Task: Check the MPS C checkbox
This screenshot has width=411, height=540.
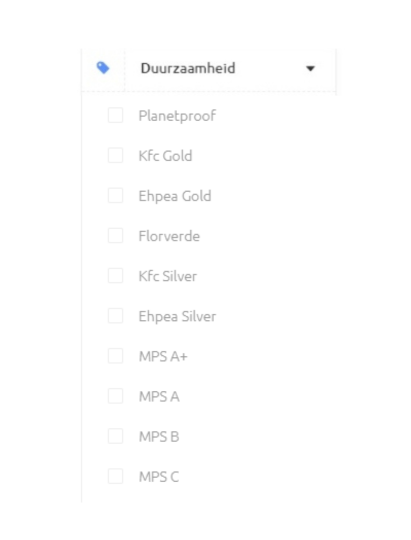Action: coord(115,476)
